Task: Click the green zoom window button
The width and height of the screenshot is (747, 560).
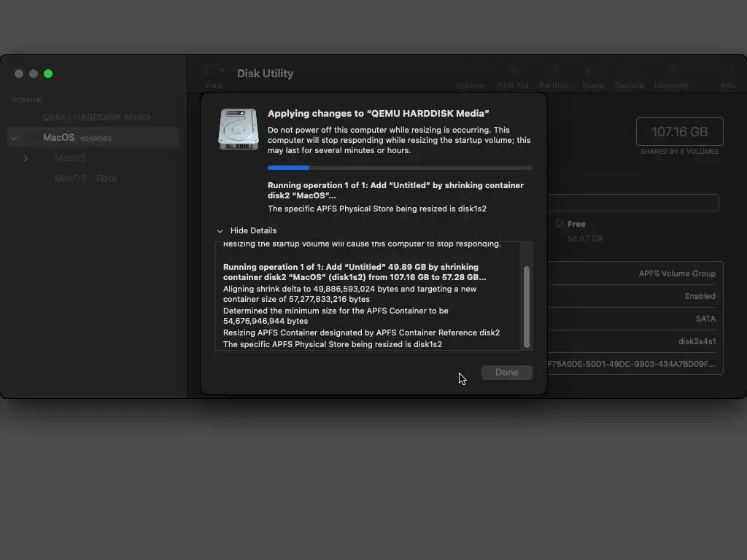Action: click(48, 74)
